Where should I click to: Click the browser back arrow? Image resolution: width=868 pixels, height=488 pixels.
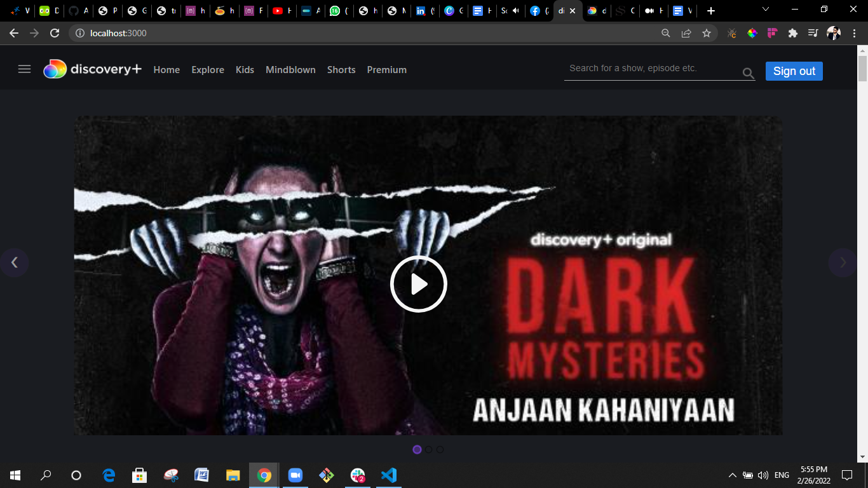tap(14, 33)
